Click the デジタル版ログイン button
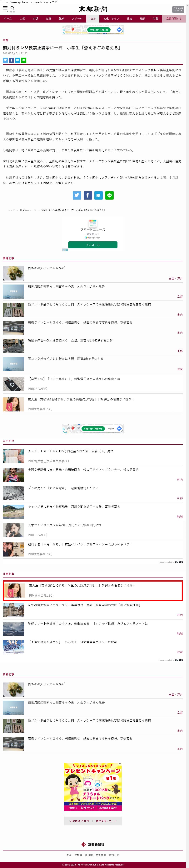 (178, 9)
